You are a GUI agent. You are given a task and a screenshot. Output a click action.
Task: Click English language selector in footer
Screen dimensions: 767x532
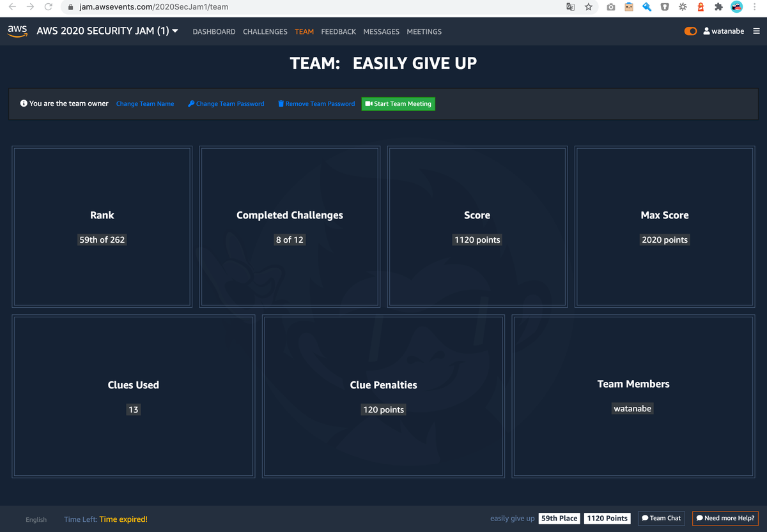pos(36,519)
